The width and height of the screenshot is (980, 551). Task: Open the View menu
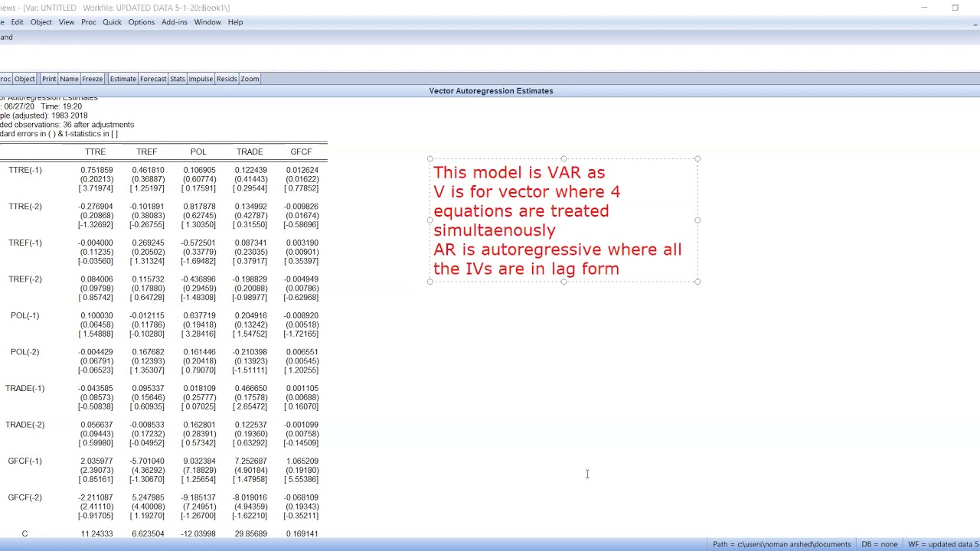pyautogui.click(x=67, y=22)
